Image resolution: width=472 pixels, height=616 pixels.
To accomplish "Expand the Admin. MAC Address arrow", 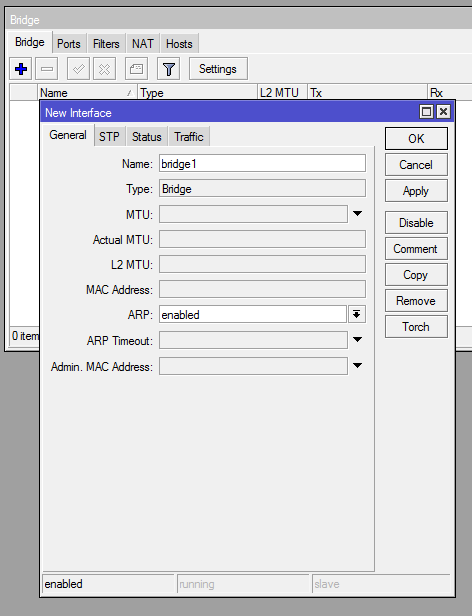I will point(357,365).
